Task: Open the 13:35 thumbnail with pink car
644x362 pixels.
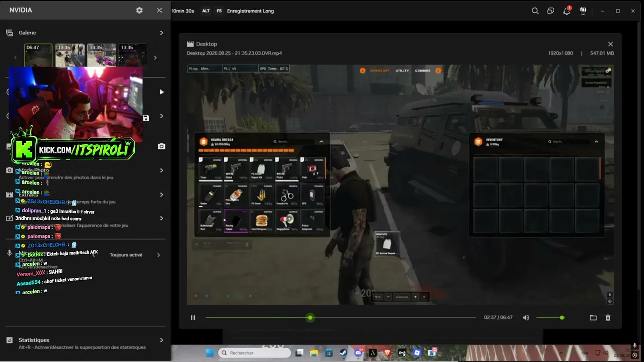Action: coord(101,55)
